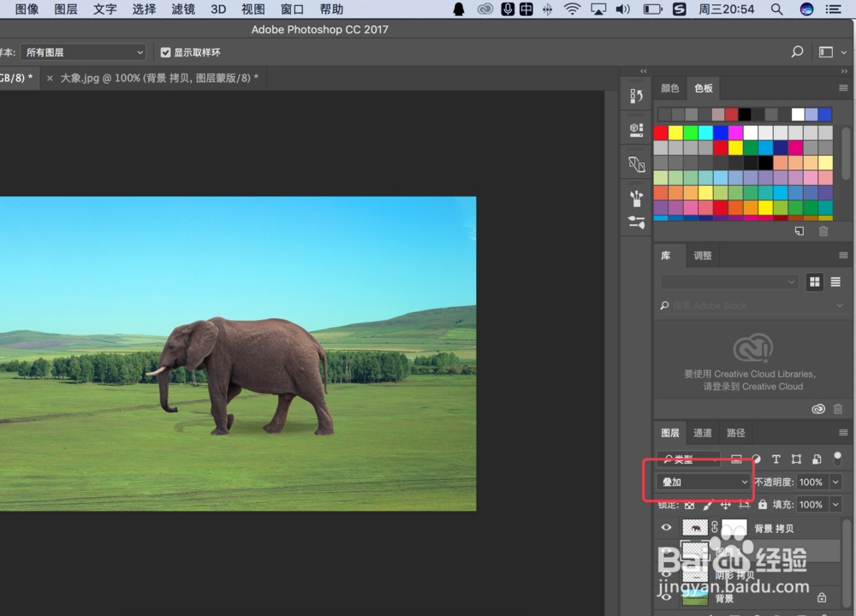Open the 填充 slider dropdown arrow
The image size is (856, 616).
[835, 505]
